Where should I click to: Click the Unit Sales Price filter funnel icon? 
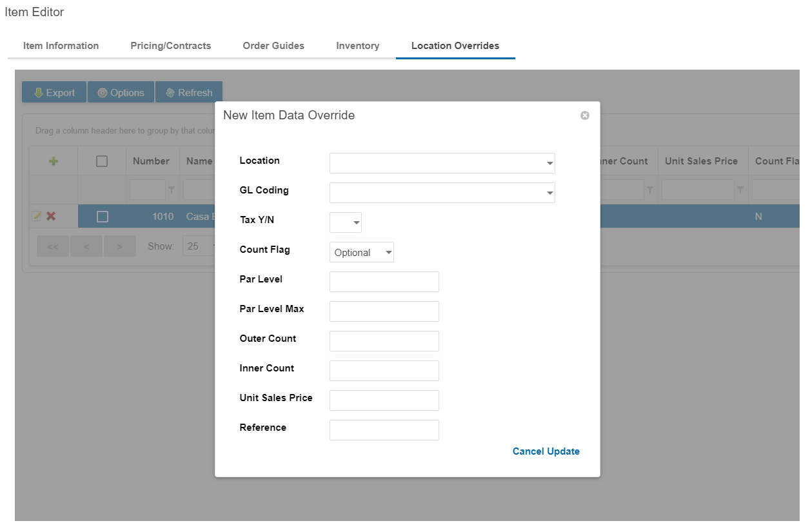coord(740,190)
